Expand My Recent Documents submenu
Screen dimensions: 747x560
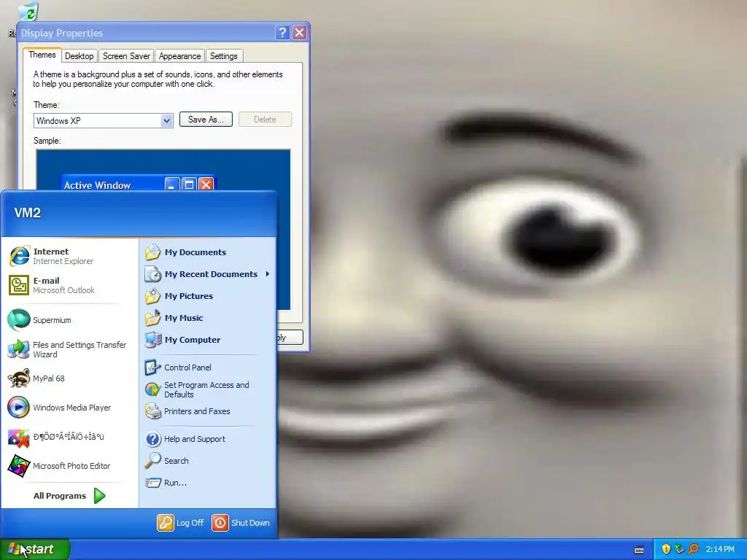[x=208, y=274]
